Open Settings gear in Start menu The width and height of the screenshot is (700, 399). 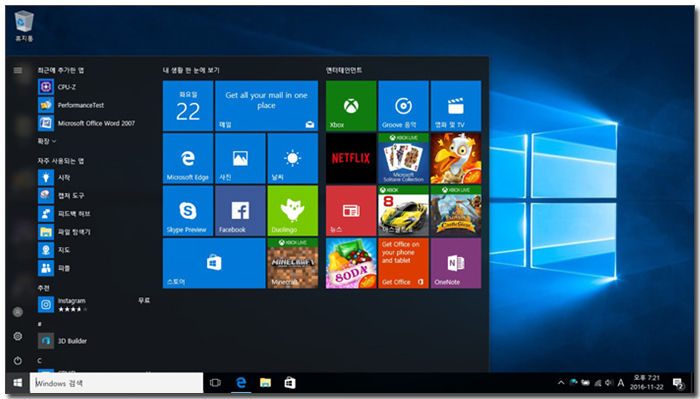pyautogui.click(x=18, y=336)
